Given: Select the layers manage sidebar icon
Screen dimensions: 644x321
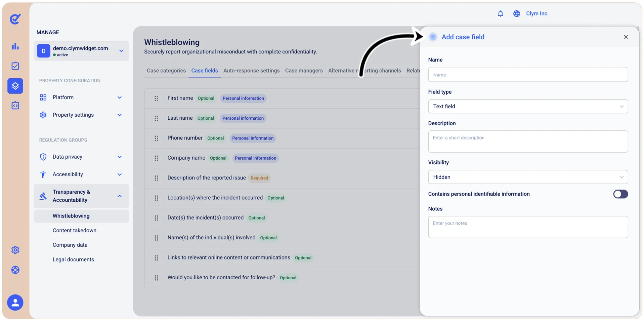Looking at the screenshot, I should tap(15, 86).
